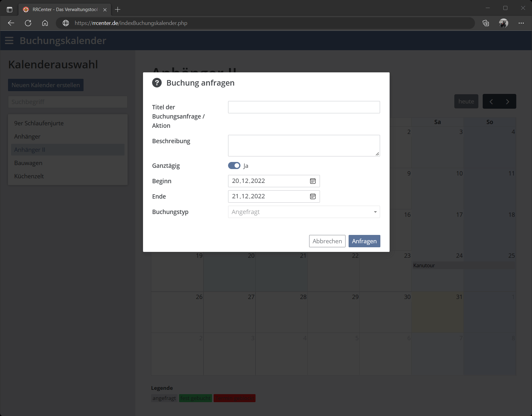Screen dimensions: 532x416
Task: Click the fest gebucht legend swatch
Action: click(195, 398)
